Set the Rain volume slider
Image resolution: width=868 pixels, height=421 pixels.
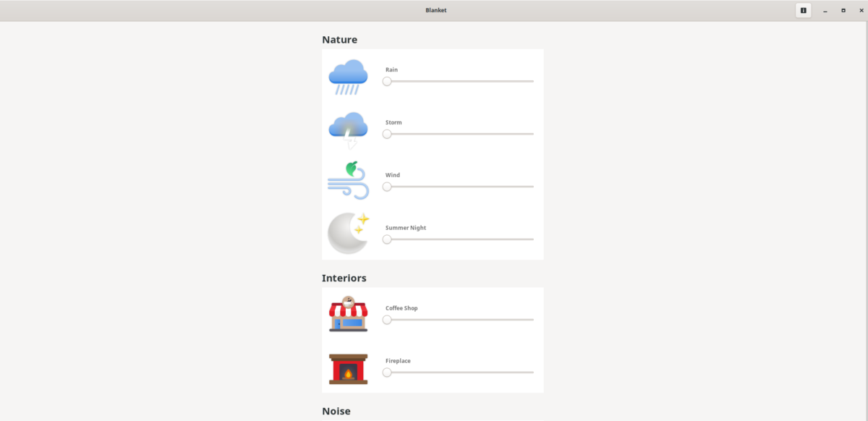[x=458, y=82]
